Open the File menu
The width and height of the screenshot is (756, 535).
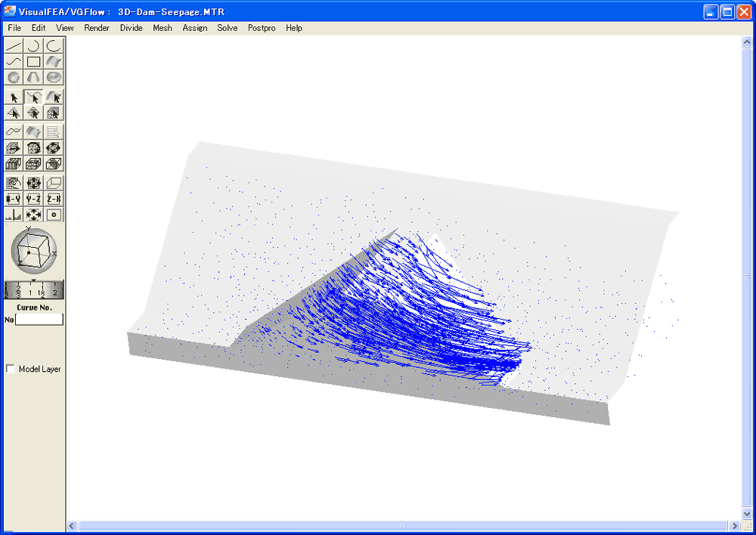pos(14,28)
